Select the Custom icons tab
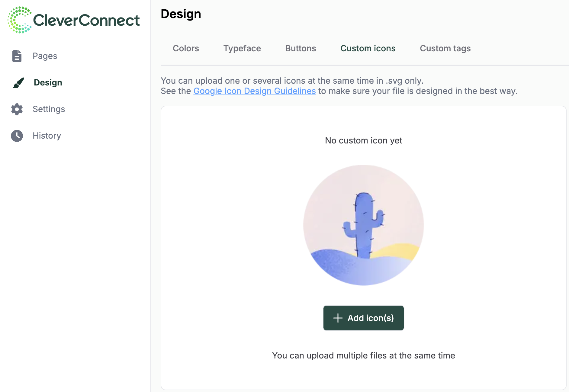 click(368, 49)
